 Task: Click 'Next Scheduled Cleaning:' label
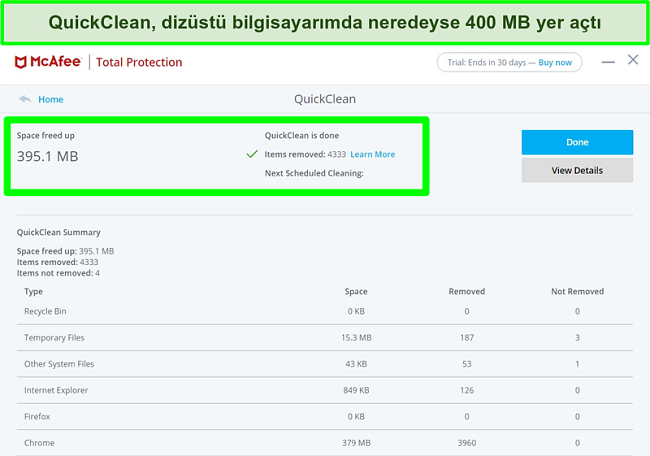[314, 173]
